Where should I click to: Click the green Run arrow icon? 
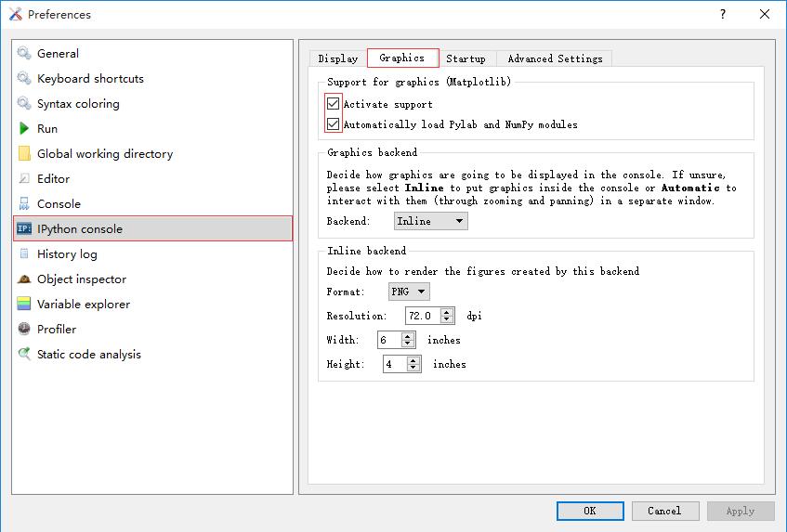pos(24,128)
